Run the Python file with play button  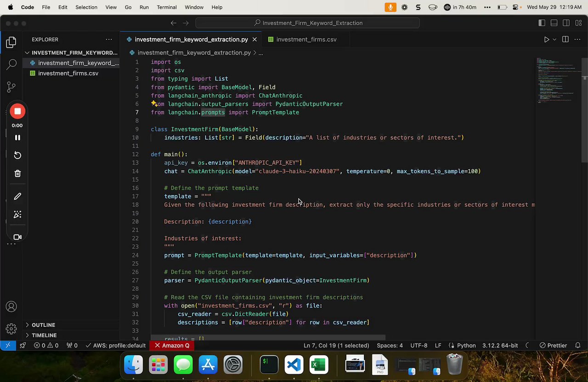[547, 40]
